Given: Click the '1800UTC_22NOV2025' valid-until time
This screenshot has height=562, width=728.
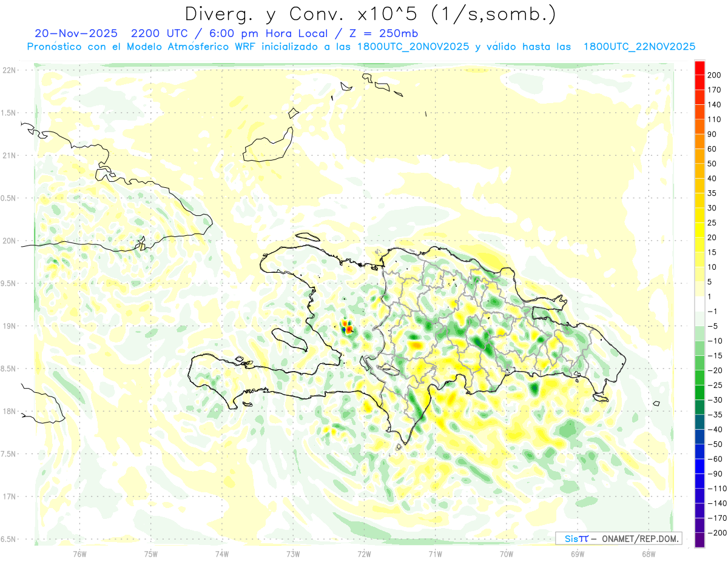Looking at the screenshot, I should coord(639,47).
